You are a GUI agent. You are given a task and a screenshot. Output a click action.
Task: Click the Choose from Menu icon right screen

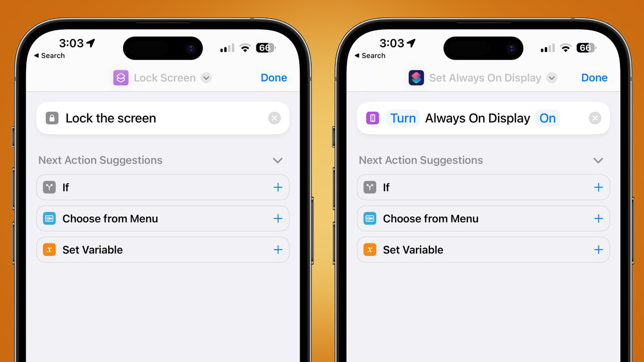click(x=370, y=218)
